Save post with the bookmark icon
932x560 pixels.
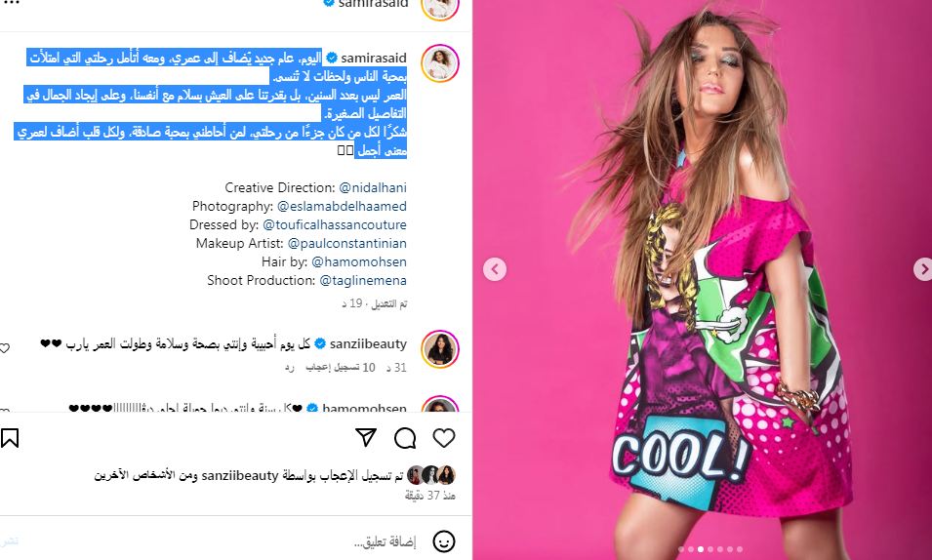10,438
